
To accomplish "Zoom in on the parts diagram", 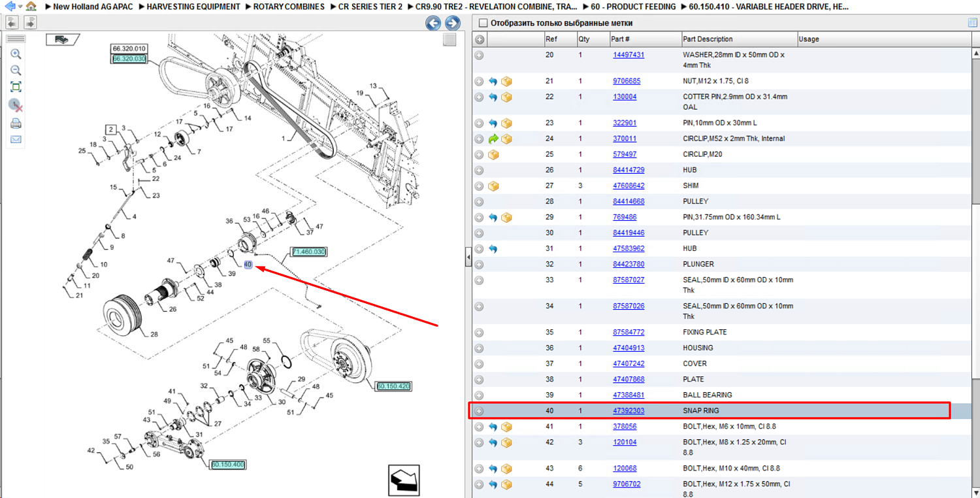I will pyautogui.click(x=16, y=54).
